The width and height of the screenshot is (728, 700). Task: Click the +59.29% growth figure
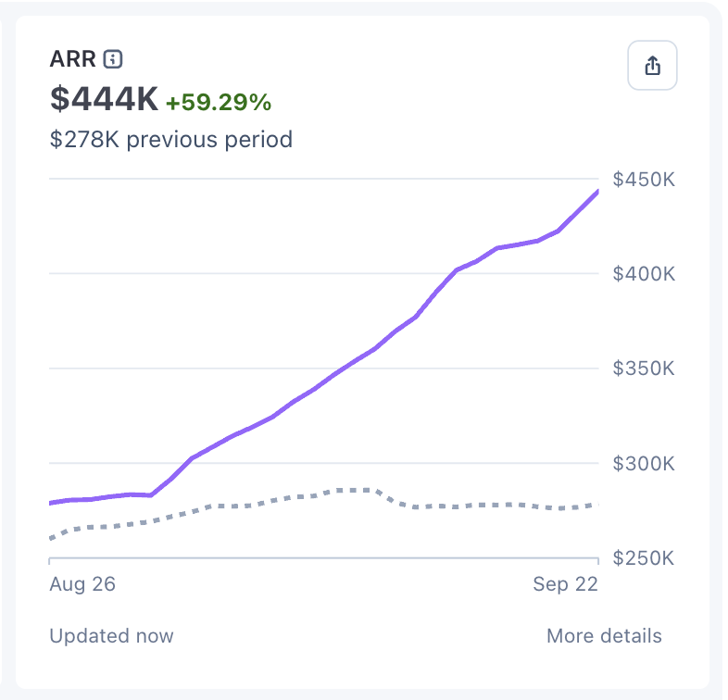click(219, 102)
